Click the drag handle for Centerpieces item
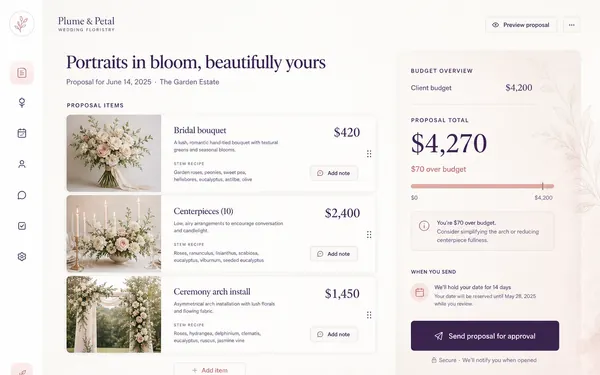The width and height of the screenshot is (600, 375). [x=369, y=234]
